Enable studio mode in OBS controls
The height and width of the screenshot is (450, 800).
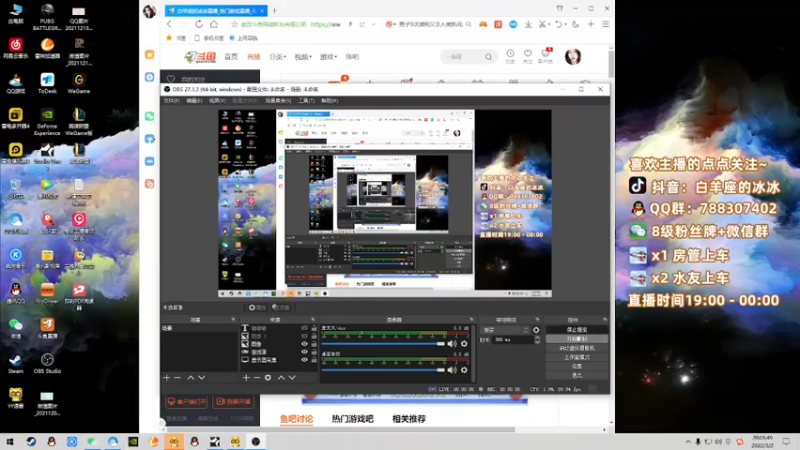point(577,357)
